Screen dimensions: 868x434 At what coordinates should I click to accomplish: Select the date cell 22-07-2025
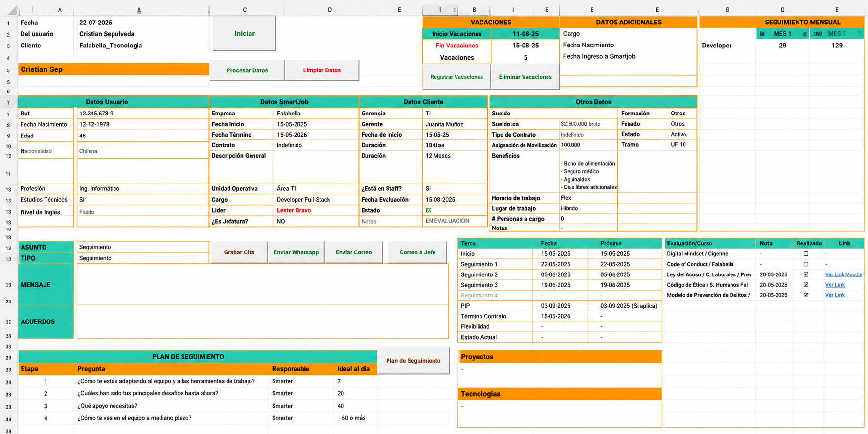pyautogui.click(x=143, y=23)
